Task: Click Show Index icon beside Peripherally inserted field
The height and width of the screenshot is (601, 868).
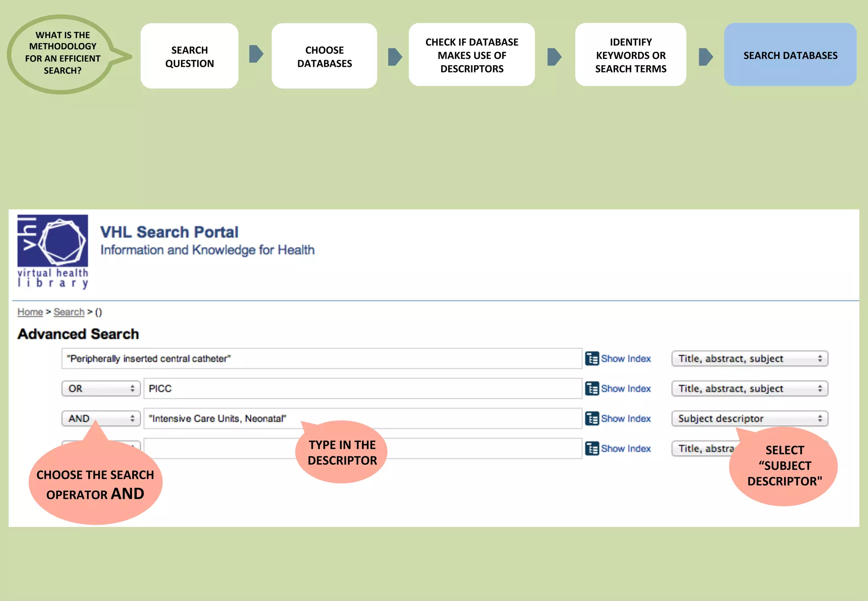Action: click(592, 359)
